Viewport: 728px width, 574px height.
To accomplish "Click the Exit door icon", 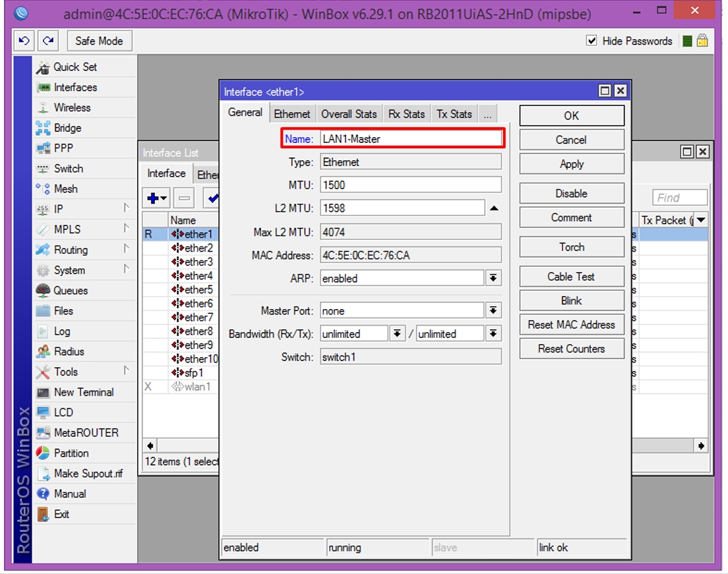I will [x=43, y=514].
